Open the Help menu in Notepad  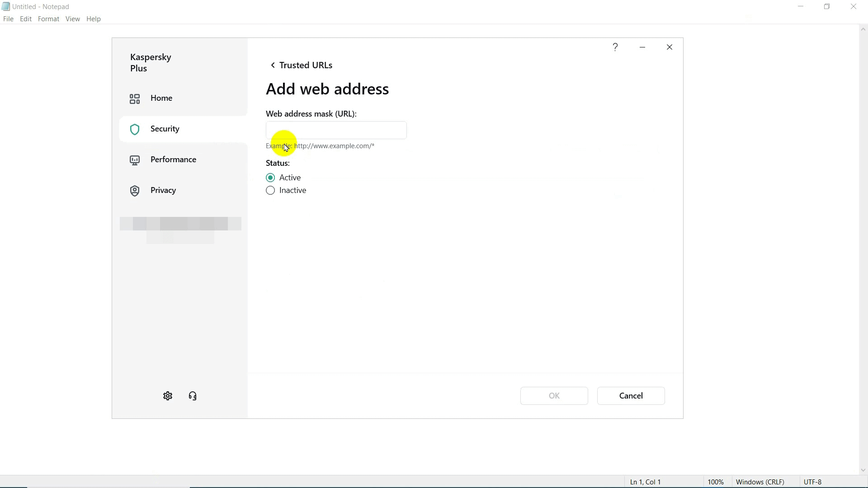94,19
